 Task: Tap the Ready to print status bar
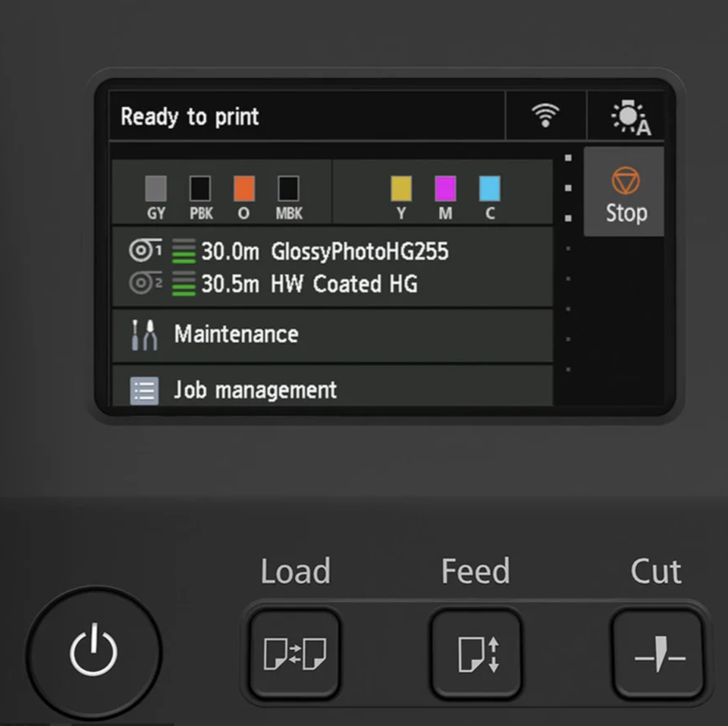tap(306, 115)
